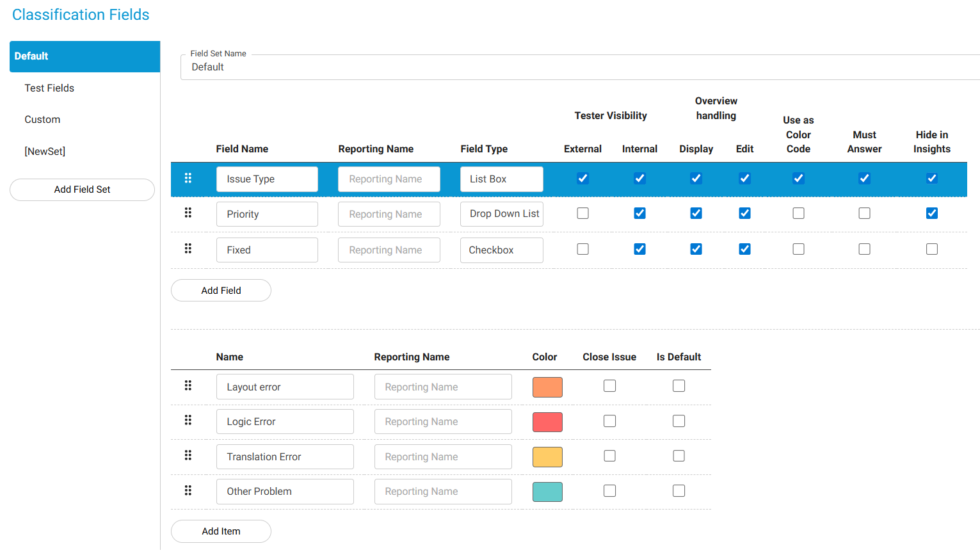Tick Close Issue for Other Problem
Viewport: 980px width, 555px height.
(x=609, y=491)
